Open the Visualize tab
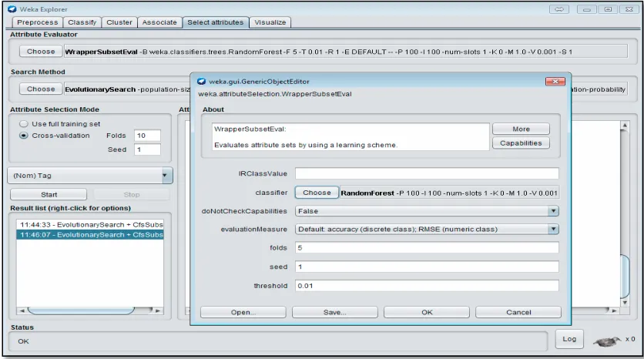 pyautogui.click(x=270, y=22)
